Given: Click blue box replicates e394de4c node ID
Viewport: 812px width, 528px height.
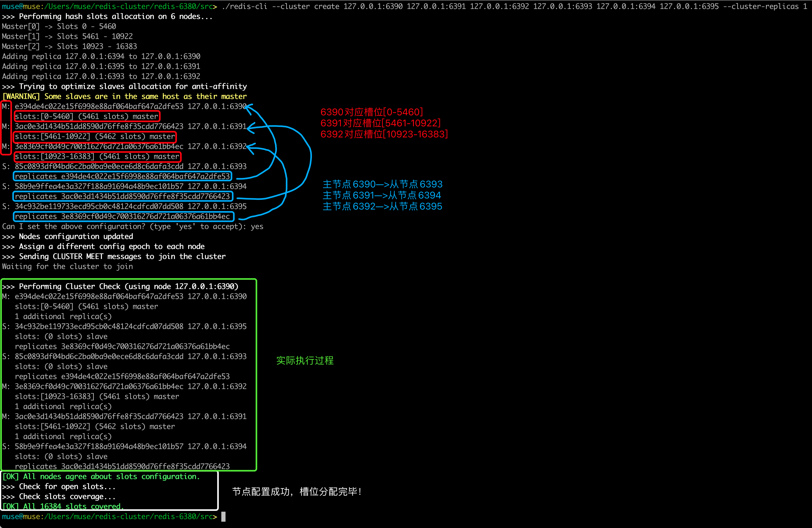Looking at the screenshot, I should click(122, 177).
